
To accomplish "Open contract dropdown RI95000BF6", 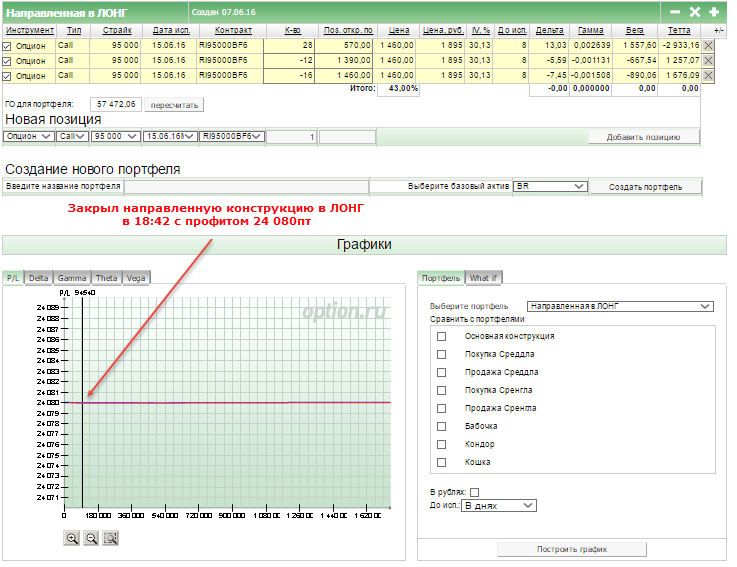I will (232, 136).
